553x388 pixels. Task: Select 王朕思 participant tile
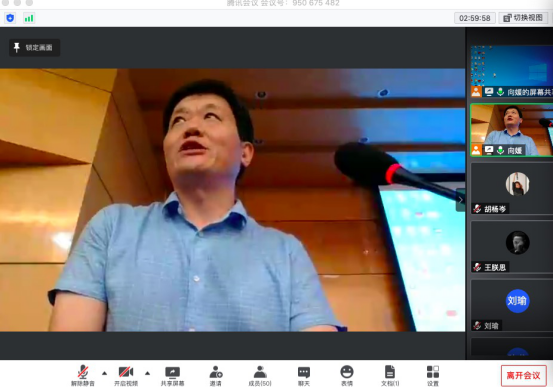click(512, 247)
